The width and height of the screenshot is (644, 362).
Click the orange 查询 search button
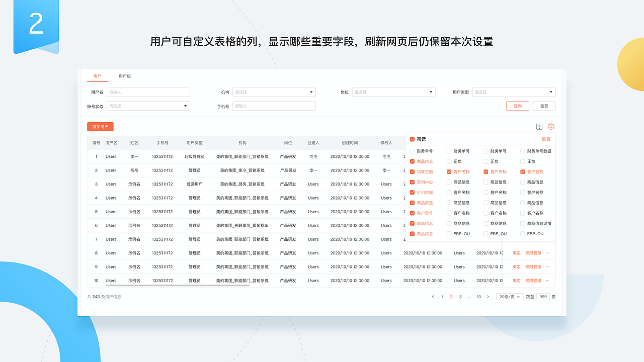(x=518, y=106)
